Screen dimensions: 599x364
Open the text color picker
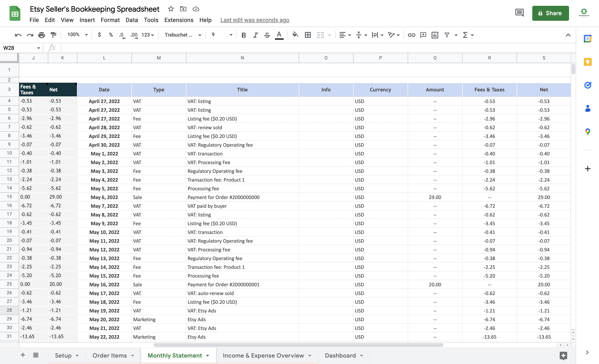279,35
